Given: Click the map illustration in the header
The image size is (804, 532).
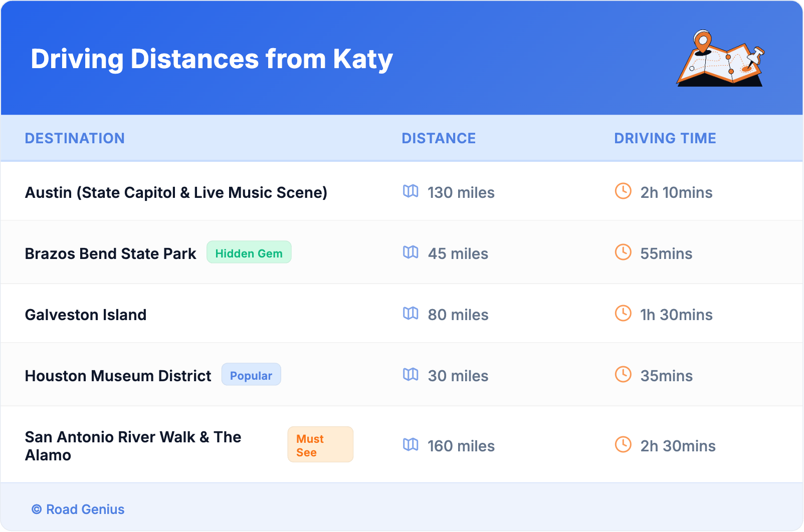Looking at the screenshot, I should coord(720,59).
